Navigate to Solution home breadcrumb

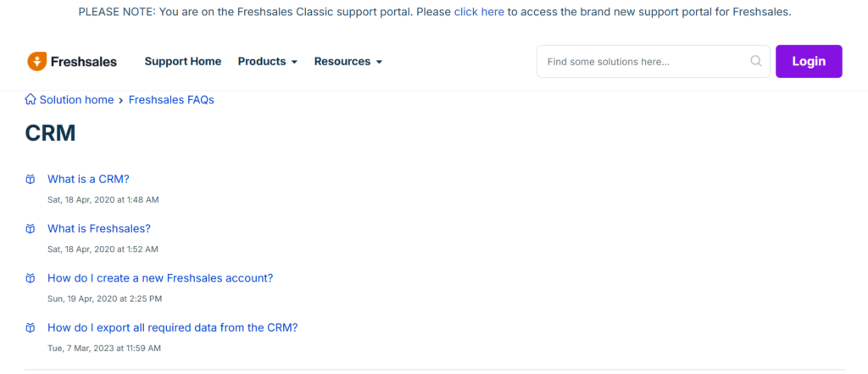76,100
